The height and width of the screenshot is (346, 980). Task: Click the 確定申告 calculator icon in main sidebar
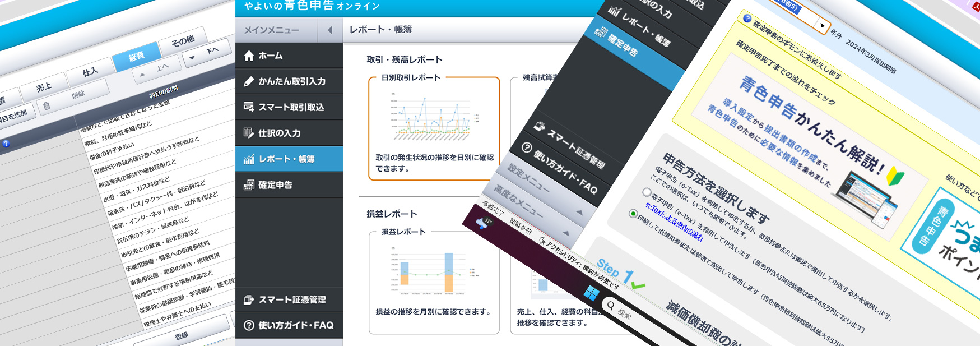pyautogui.click(x=249, y=185)
